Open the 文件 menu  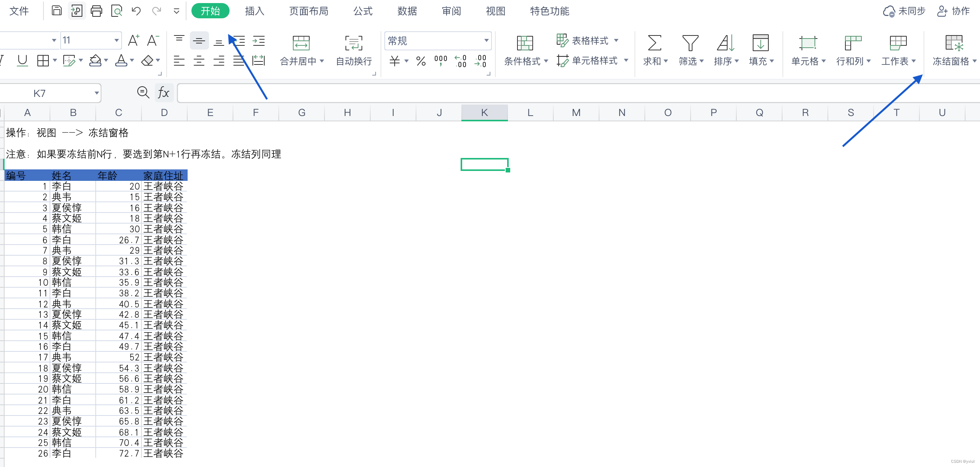coord(19,11)
